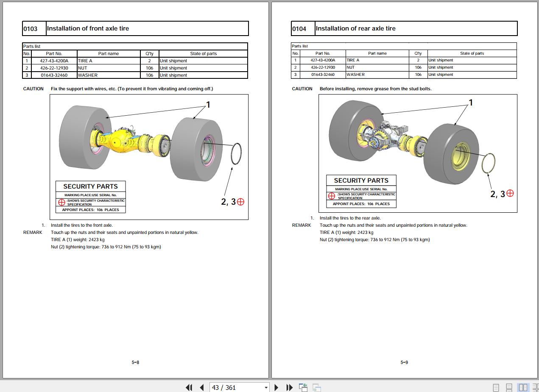Click page number 5-8 footer
This screenshot has width=539, height=392.
[x=135, y=362]
